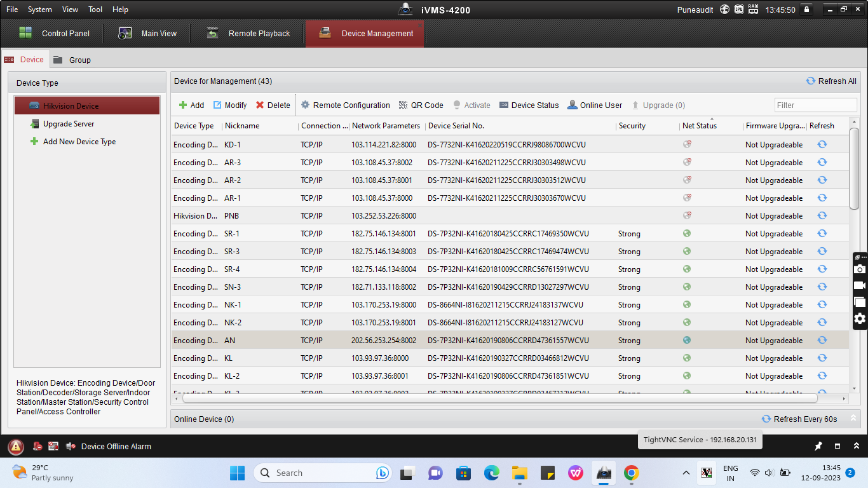Open File Explorer from the taskbar
Viewport: 868px width, 488px height.
click(x=520, y=473)
